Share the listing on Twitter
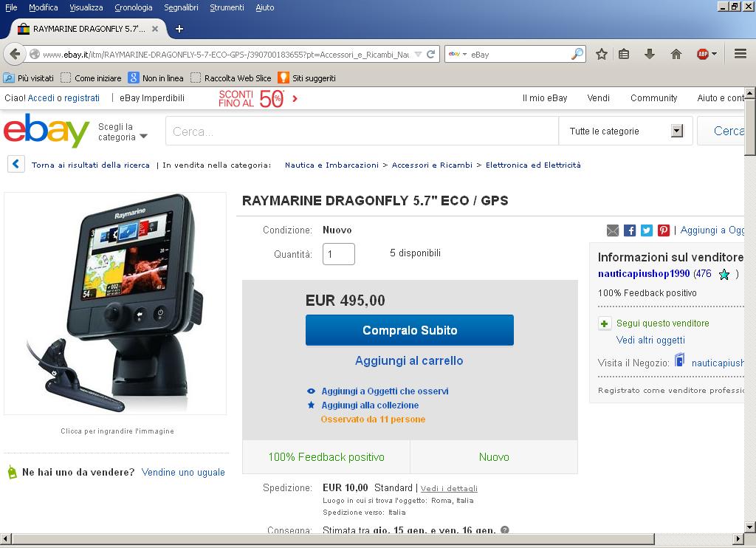756x548 pixels. coord(647,230)
